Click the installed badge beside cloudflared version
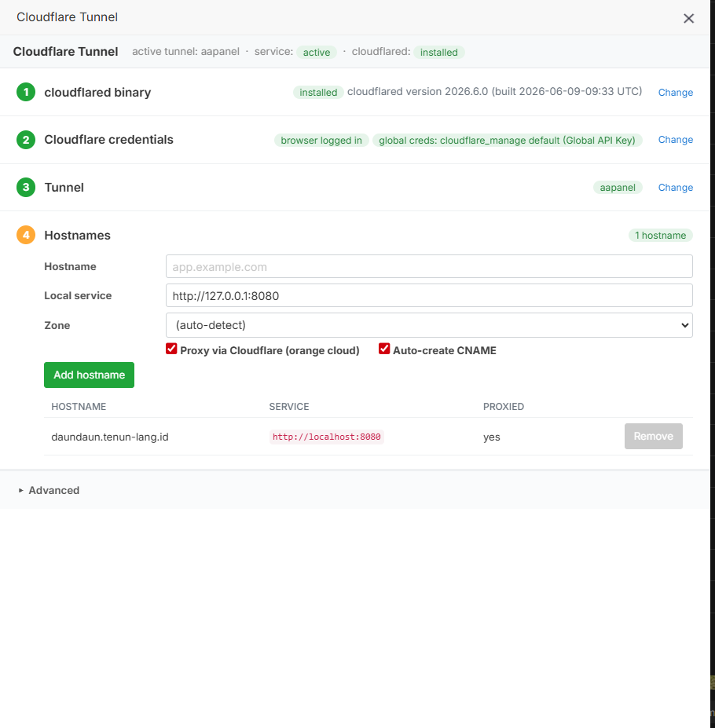715x728 pixels. click(318, 93)
